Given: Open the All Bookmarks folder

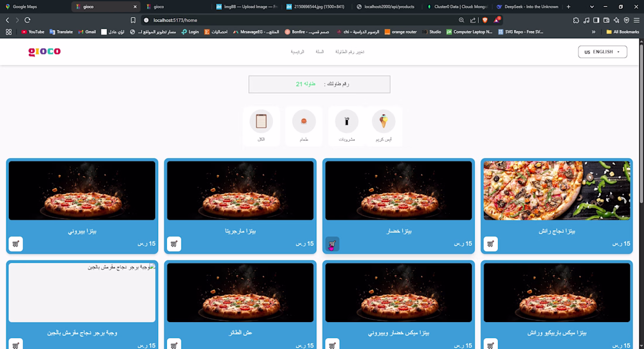Looking at the screenshot, I should 623,32.
